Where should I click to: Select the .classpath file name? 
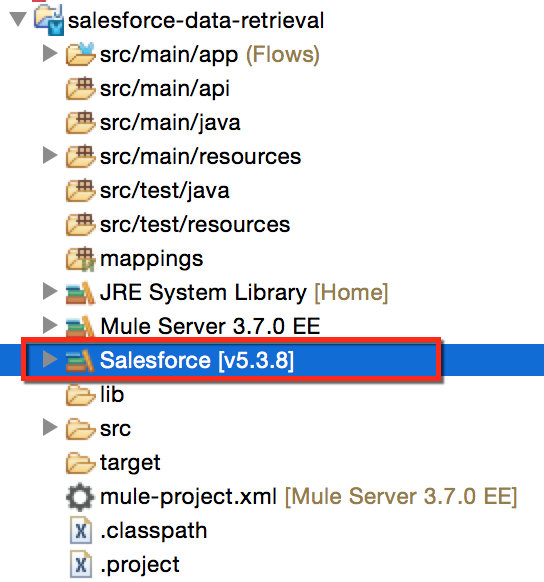(154, 532)
